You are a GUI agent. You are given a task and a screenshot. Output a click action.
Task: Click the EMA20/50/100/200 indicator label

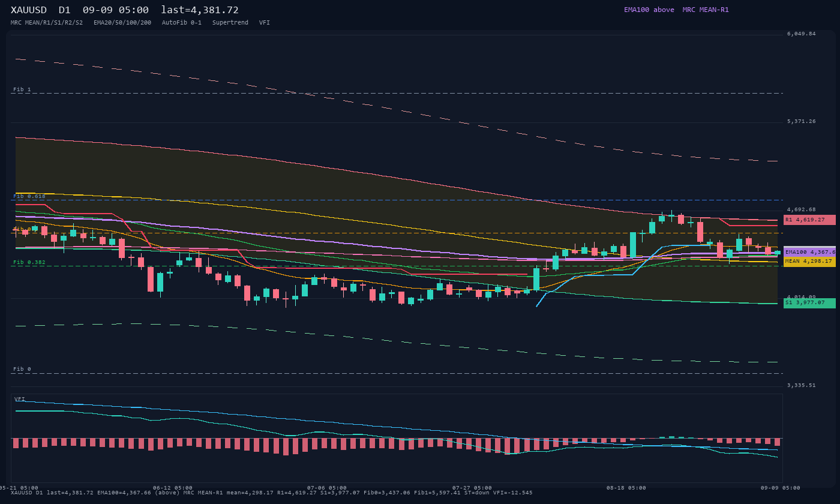(122, 23)
